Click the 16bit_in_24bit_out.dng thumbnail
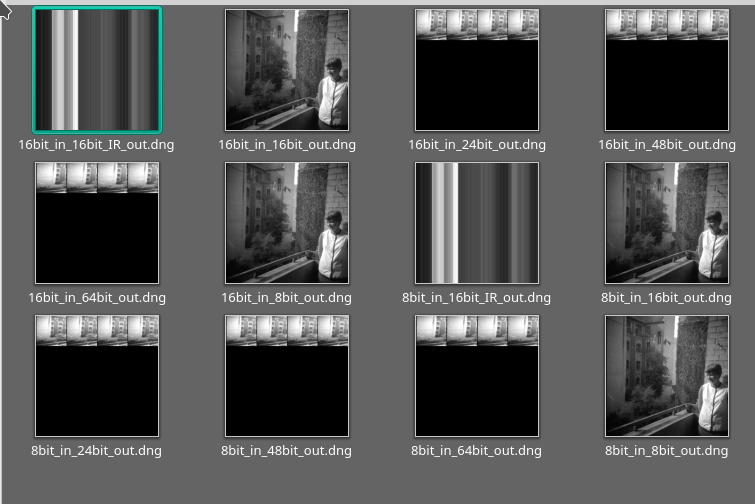 tap(477, 70)
